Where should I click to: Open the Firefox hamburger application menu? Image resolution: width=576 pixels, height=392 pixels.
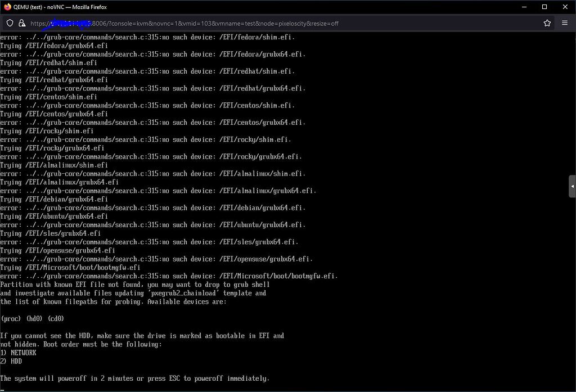564,23
